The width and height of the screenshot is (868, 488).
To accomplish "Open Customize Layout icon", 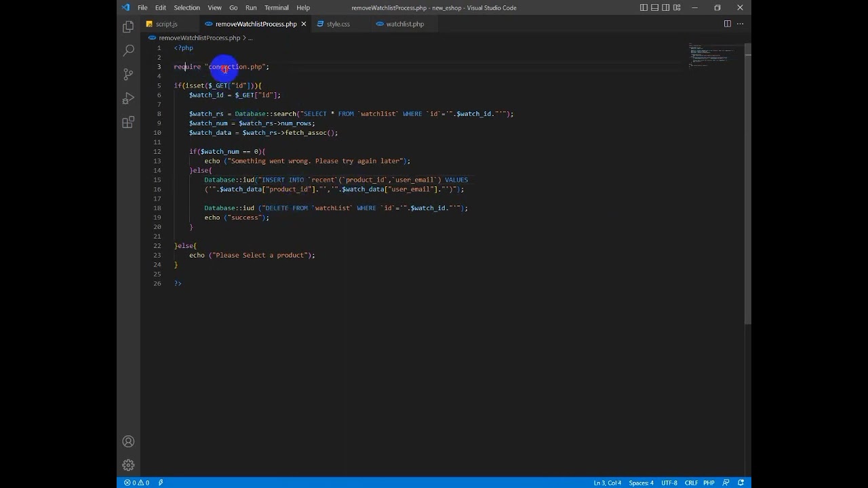I will click(x=677, y=7).
